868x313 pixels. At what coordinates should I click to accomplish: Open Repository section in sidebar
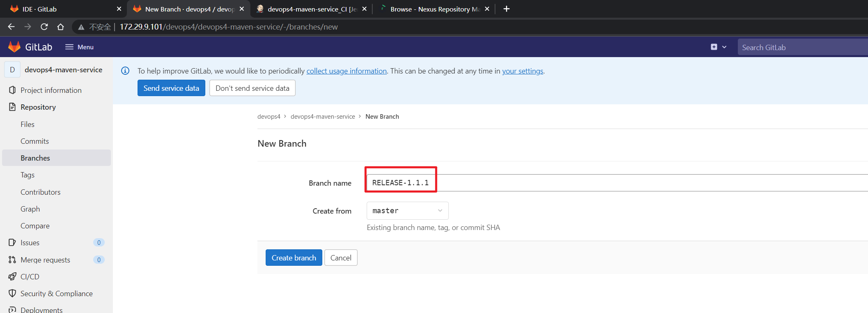tap(38, 107)
